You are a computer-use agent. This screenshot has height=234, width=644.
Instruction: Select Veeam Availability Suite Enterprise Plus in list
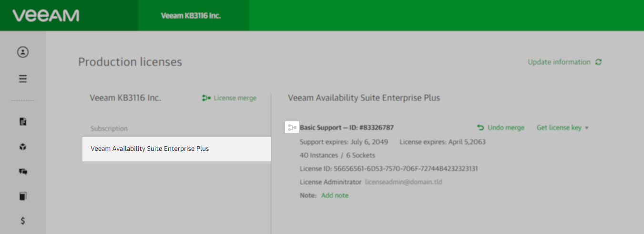pos(176,149)
